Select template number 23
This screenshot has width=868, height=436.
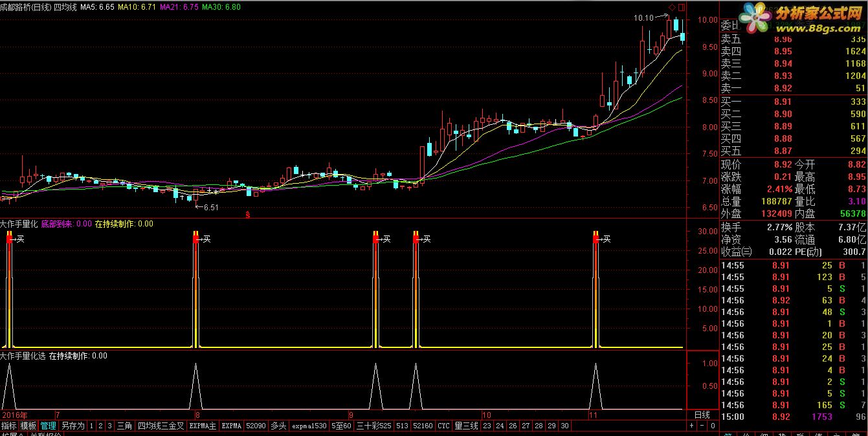(487, 426)
